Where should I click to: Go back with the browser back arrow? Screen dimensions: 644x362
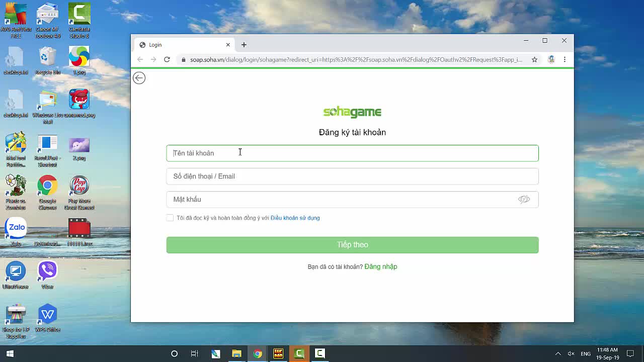tap(140, 59)
